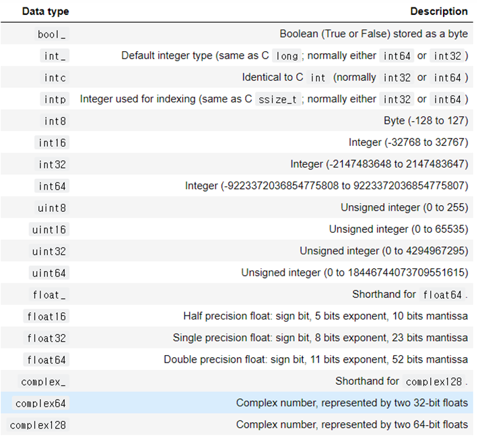Click 'Integer (-2147483648 to 2147483647)' description

(x=379, y=164)
